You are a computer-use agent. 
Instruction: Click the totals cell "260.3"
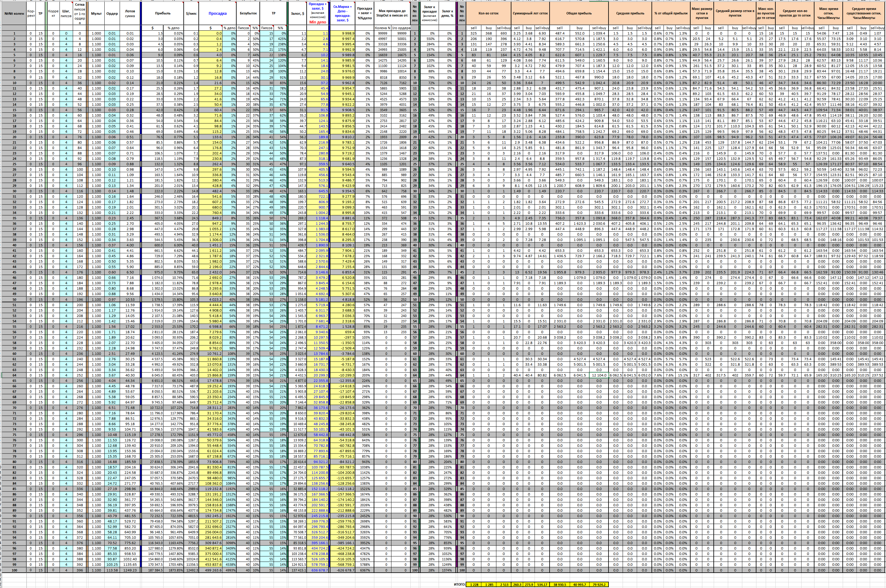pyautogui.click(x=517, y=584)
